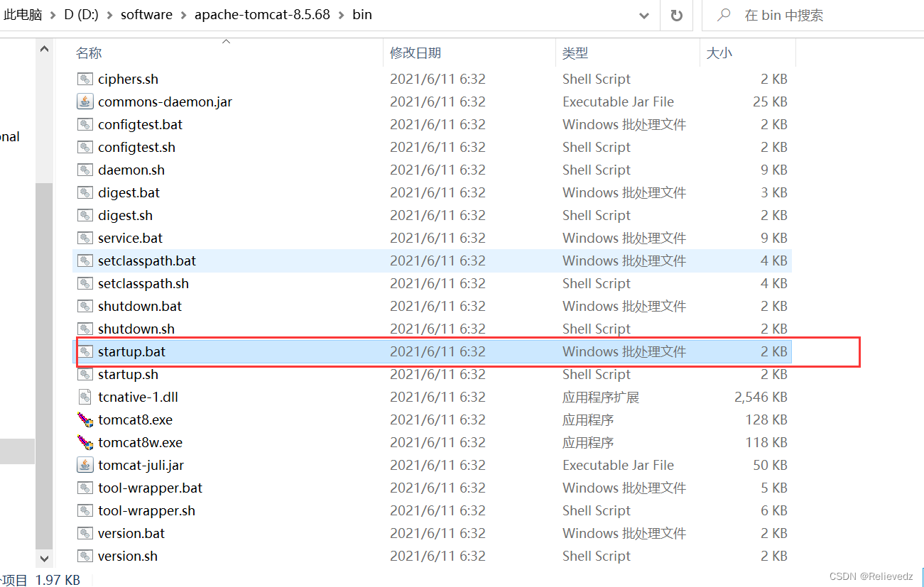Screen dimensions: 924x587
Task: Click the tomcat8w.exe application icon
Action: [x=85, y=443]
